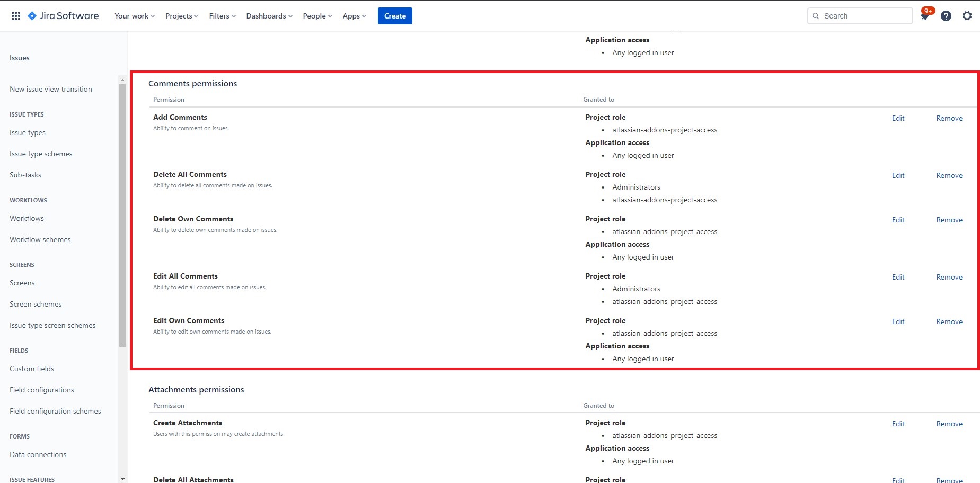Image resolution: width=980 pixels, height=483 pixels.
Task: Open the settings gear icon
Action: pyautogui.click(x=967, y=16)
